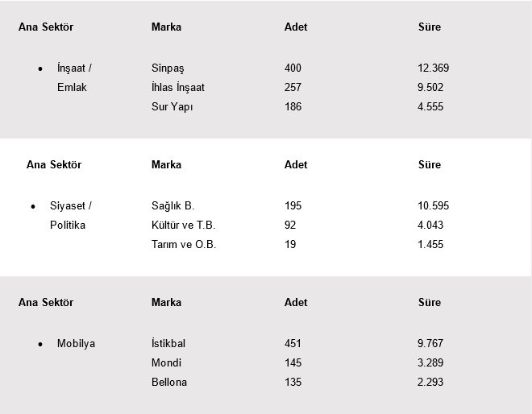Click the Bellona brand name

point(169,383)
